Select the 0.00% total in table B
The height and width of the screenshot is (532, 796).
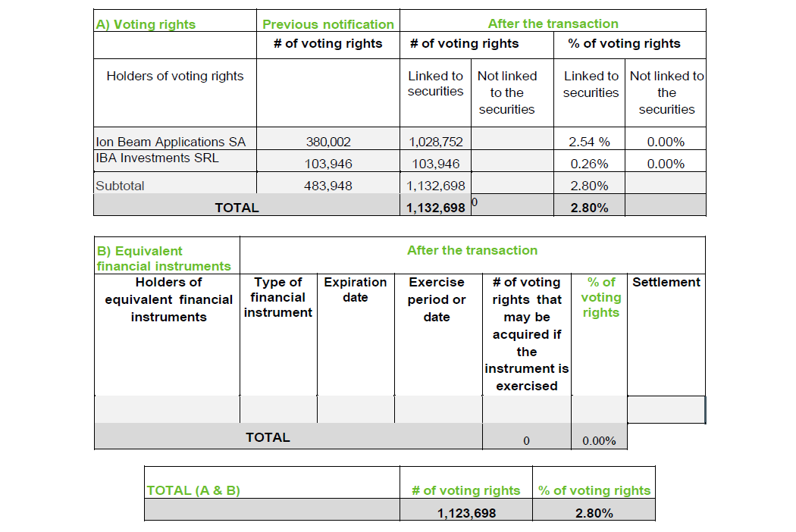click(x=599, y=441)
